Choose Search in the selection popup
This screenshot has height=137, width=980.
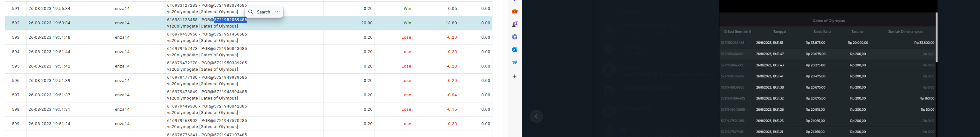pyautogui.click(x=263, y=12)
